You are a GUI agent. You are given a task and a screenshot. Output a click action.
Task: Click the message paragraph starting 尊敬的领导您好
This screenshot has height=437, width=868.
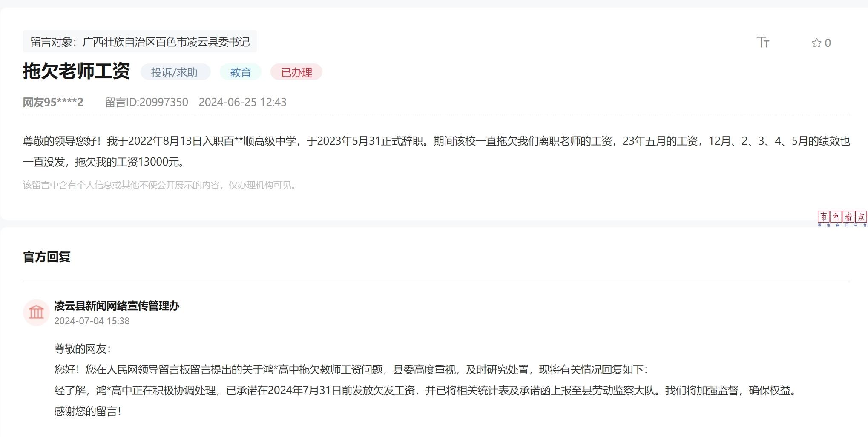(437, 151)
